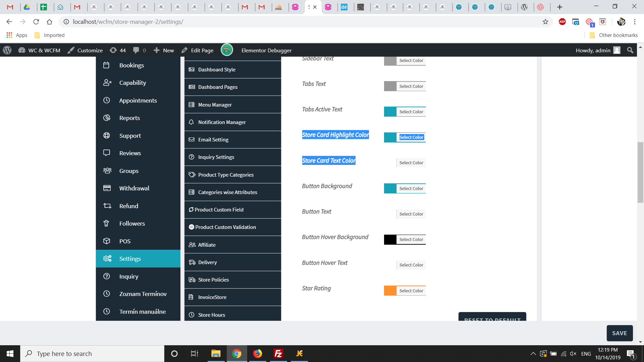Open Notification Manager settings tab
This screenshot has height=362, width=644.
pyautogui.click(x=233, y=122)
